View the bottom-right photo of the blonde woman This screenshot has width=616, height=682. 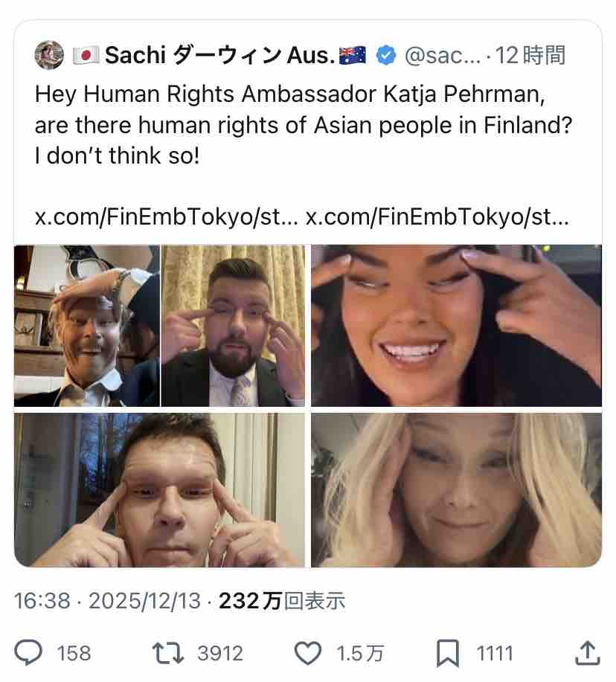[456, 490]
